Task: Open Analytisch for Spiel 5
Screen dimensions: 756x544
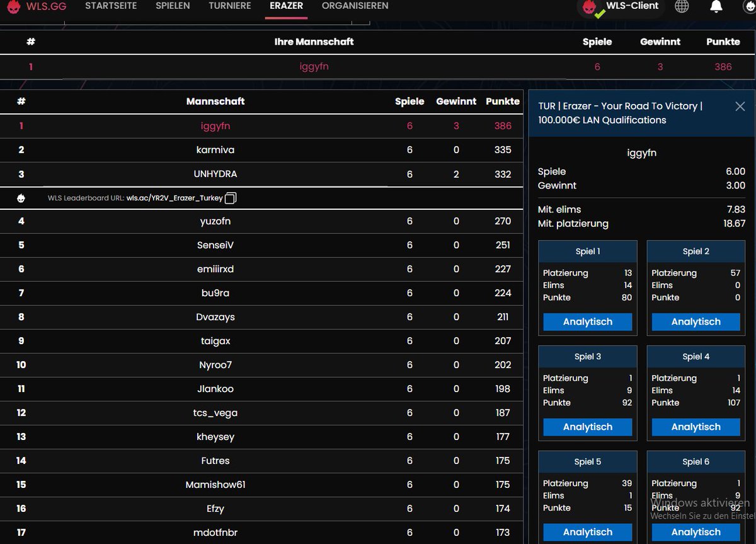Action: (588, 532)
